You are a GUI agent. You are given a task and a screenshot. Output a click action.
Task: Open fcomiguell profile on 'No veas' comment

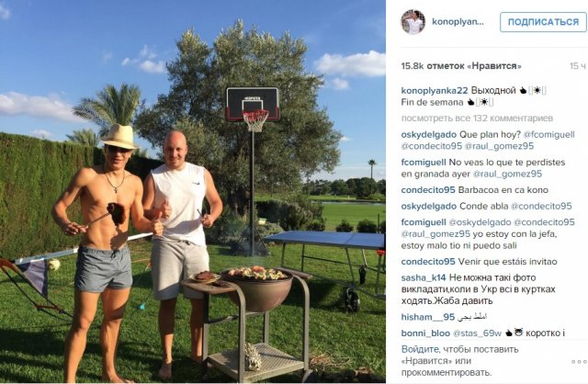(424, 163)
